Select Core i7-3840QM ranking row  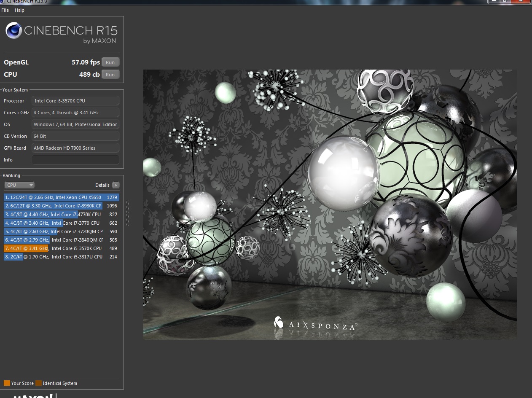[62, 239]
